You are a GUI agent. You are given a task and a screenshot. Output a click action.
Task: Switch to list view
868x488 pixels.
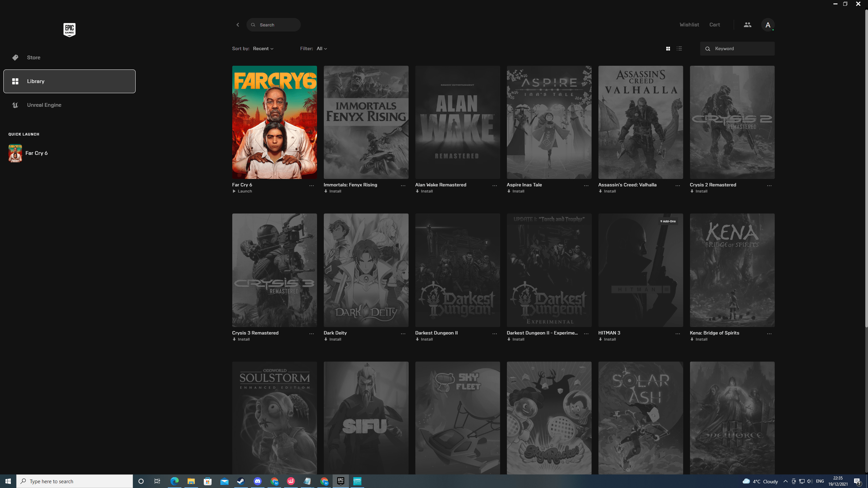[x=679, y=49]
